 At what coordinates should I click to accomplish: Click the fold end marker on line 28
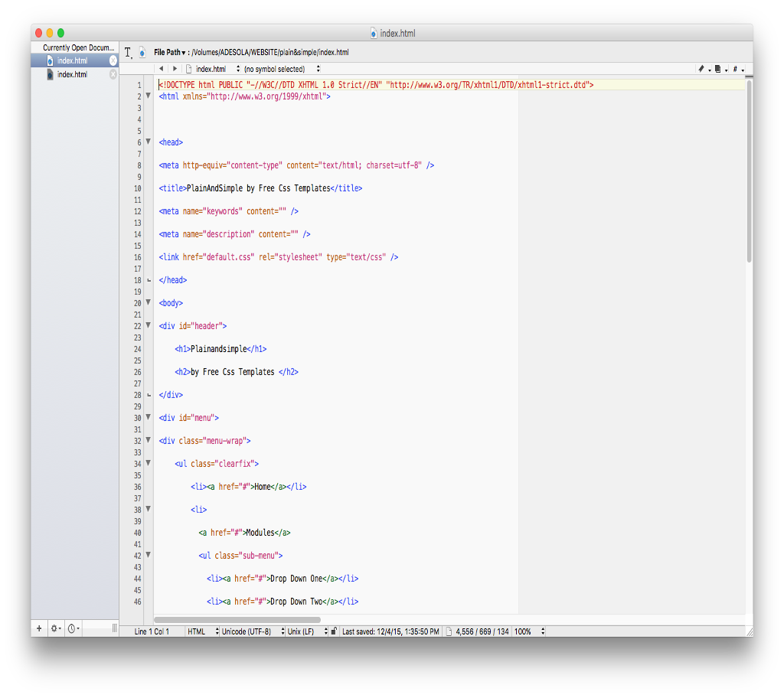149,395
